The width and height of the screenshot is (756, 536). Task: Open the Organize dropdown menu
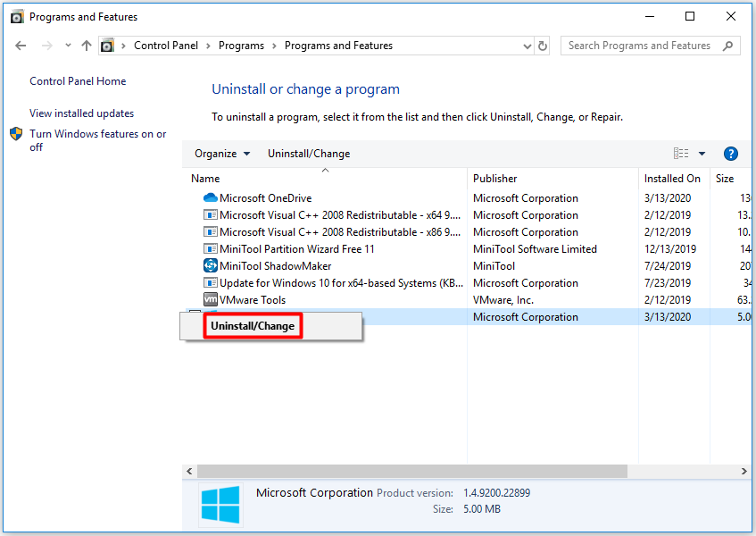pyautogui.click(x=222, y=154)
